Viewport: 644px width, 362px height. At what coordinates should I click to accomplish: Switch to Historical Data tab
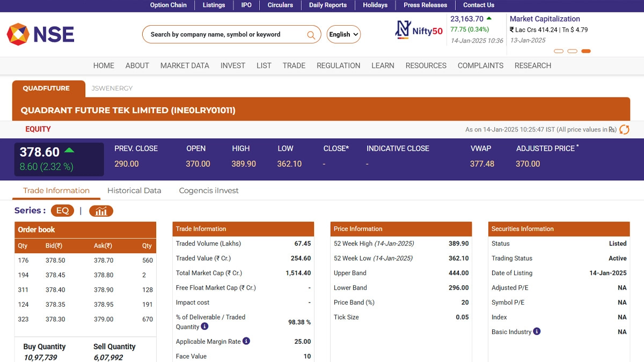(134, 190)
